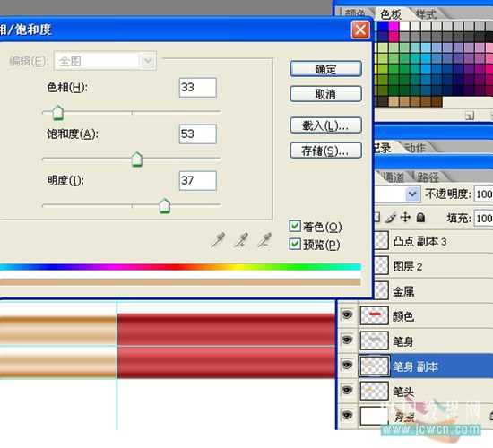Pick the magenta swatch in top row
Image resolution: width=493 pixels, height=448 pixels.
[x=394, y=27]
